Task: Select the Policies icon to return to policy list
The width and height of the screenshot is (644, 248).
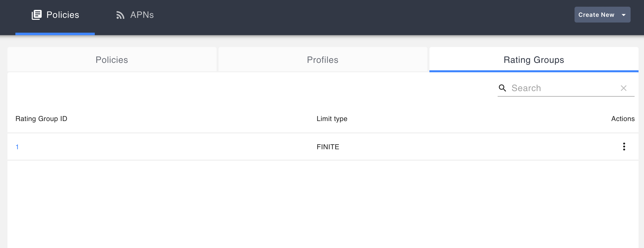Action: (x=37, y=15)
